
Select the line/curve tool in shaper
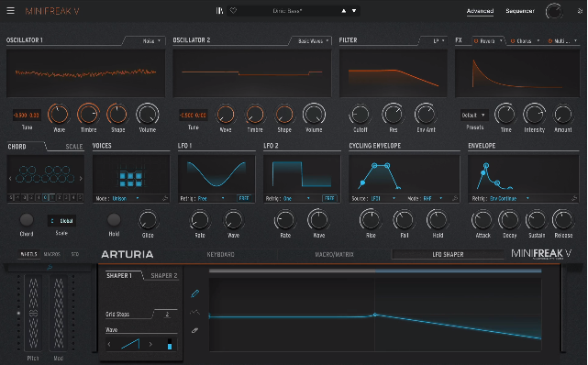195,312
